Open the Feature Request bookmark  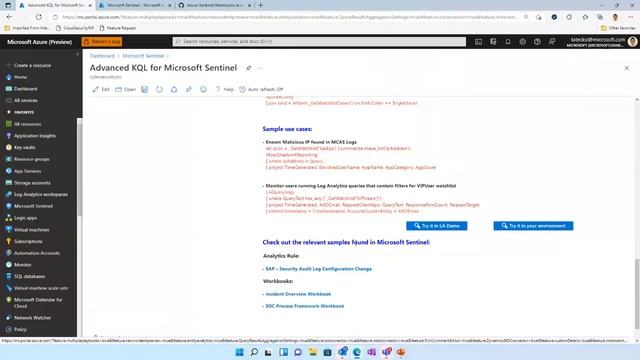118,28
